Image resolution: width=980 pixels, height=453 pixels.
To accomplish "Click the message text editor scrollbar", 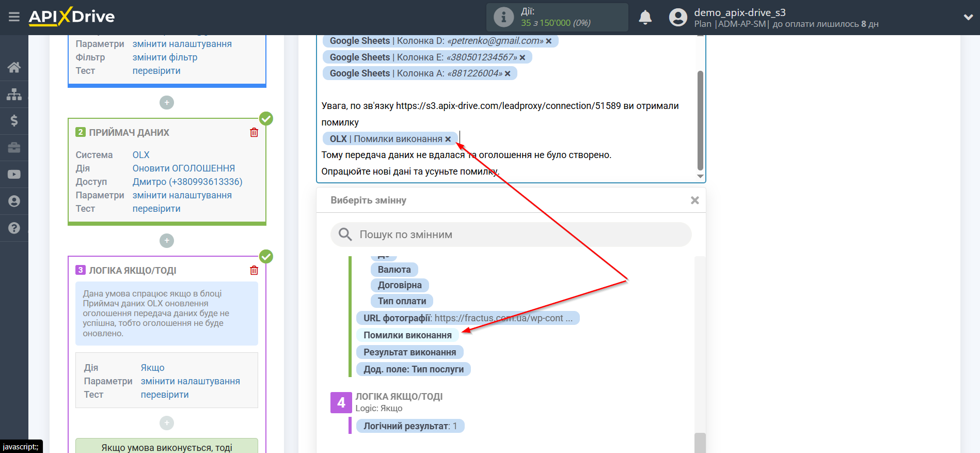I will point(700,120).
